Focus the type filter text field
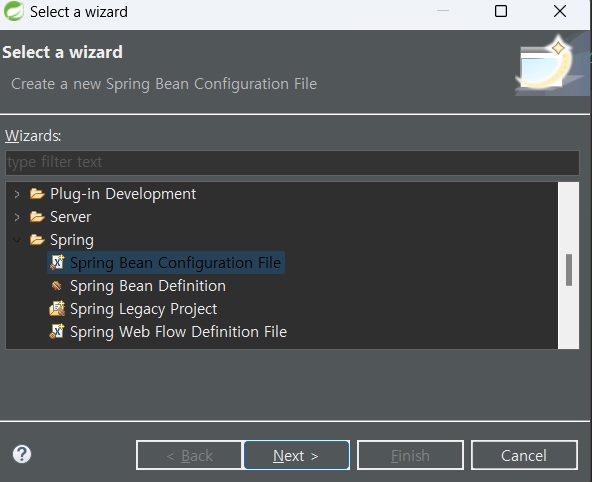This screenshot has width=592, height=482. [x=292, y=162]
